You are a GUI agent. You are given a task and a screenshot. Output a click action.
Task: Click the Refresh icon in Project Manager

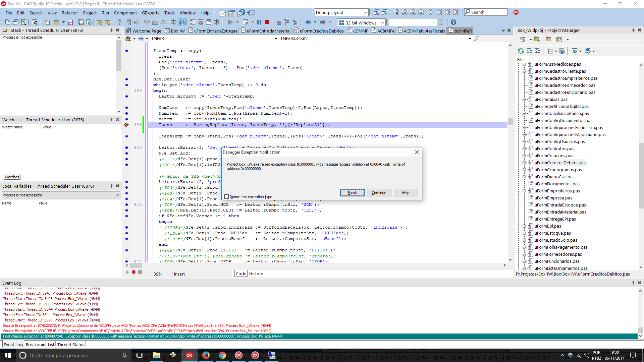[x=521, y=51]
